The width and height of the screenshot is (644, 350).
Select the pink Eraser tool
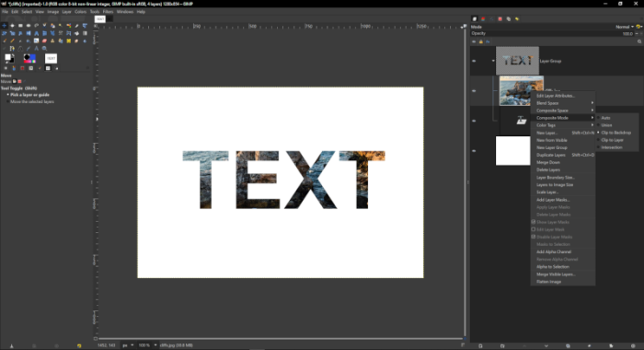(x=44, y=41)
